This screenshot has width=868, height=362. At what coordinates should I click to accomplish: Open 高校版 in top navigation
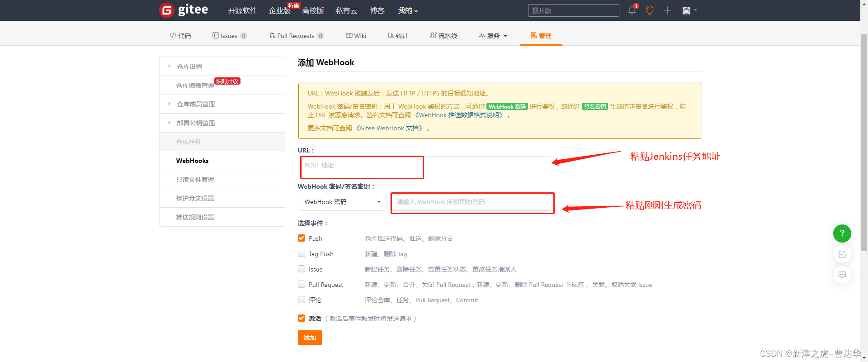click(313, 10)
